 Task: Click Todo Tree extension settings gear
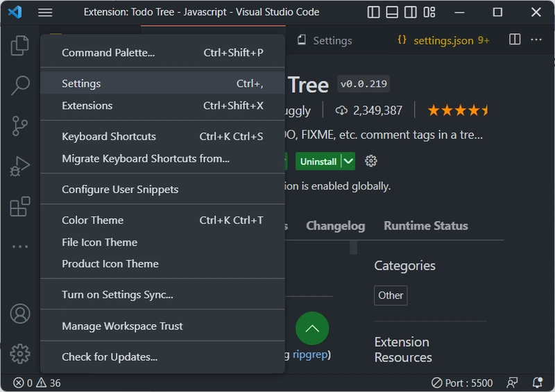coord(371,161)
